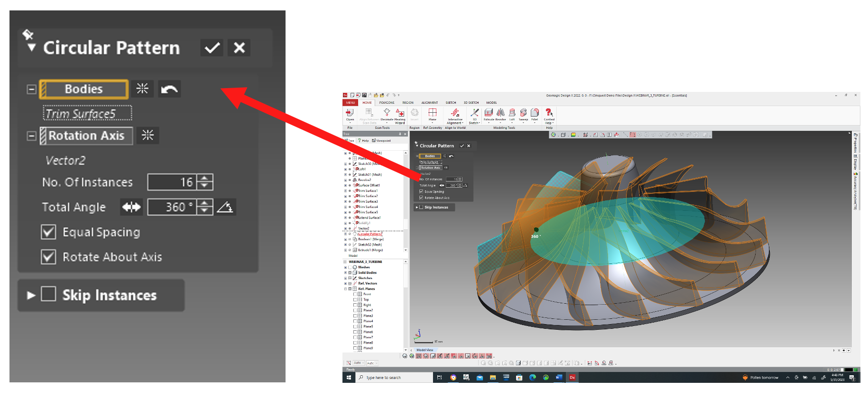Expand the Ref. Vectors node
868x398 pixels.
pos(345,283)
